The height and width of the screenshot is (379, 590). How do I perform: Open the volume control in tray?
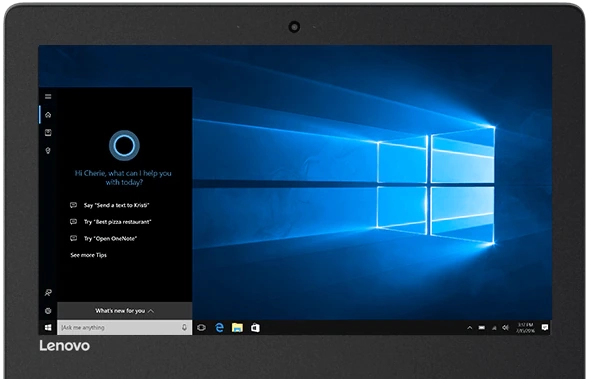(506, 328)
